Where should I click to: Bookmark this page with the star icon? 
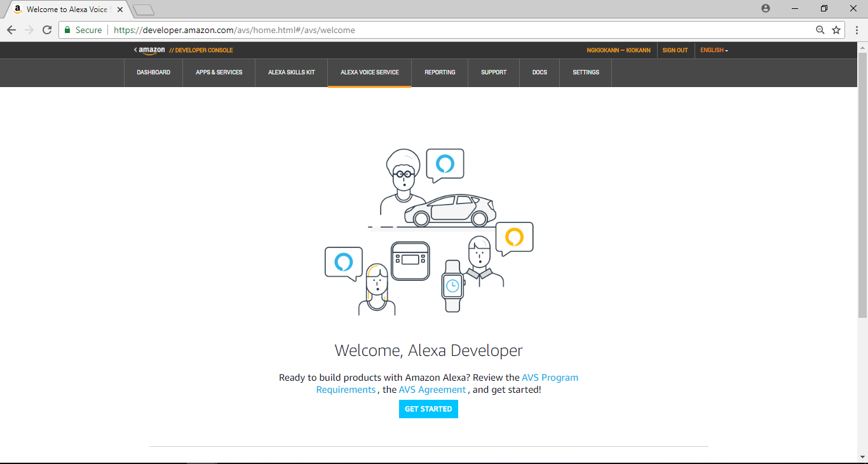pyautogui.click(x=836, y=30)
